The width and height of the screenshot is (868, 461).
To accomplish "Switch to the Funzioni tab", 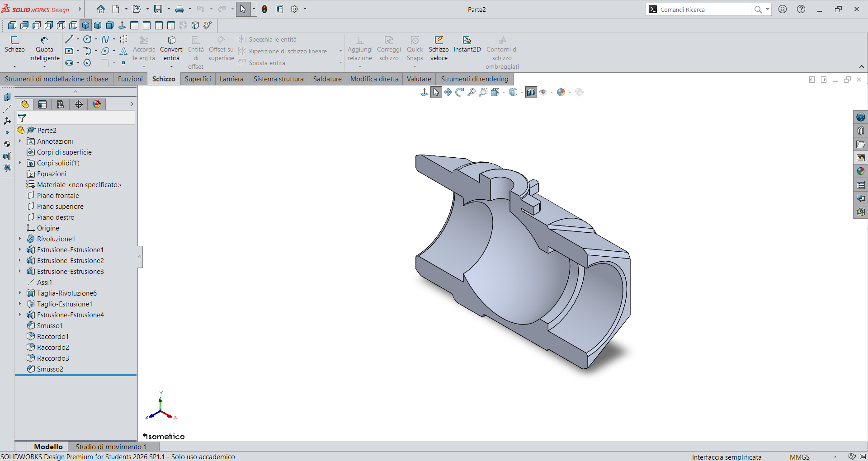I will click(130, 79).
